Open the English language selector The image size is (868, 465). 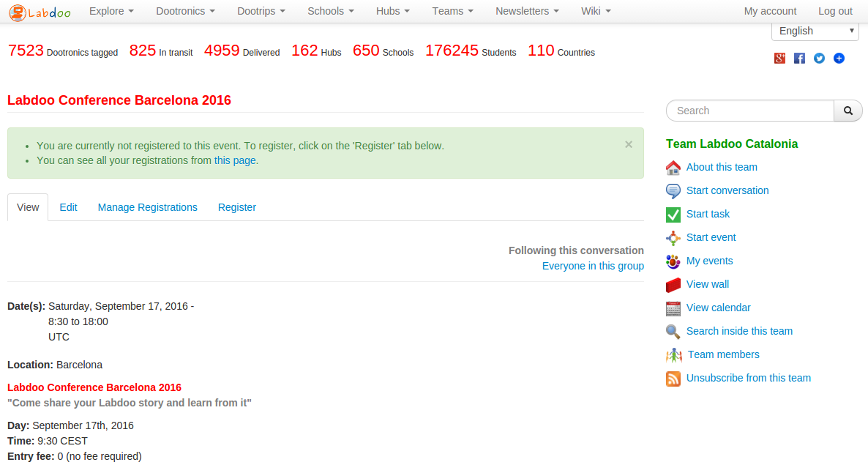815,31
